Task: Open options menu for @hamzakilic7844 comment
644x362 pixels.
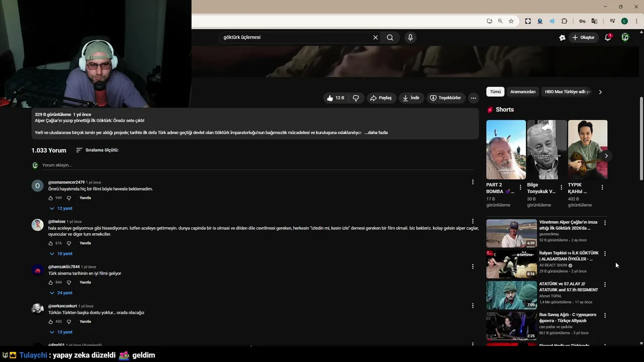Action: (x=472, y=266)
